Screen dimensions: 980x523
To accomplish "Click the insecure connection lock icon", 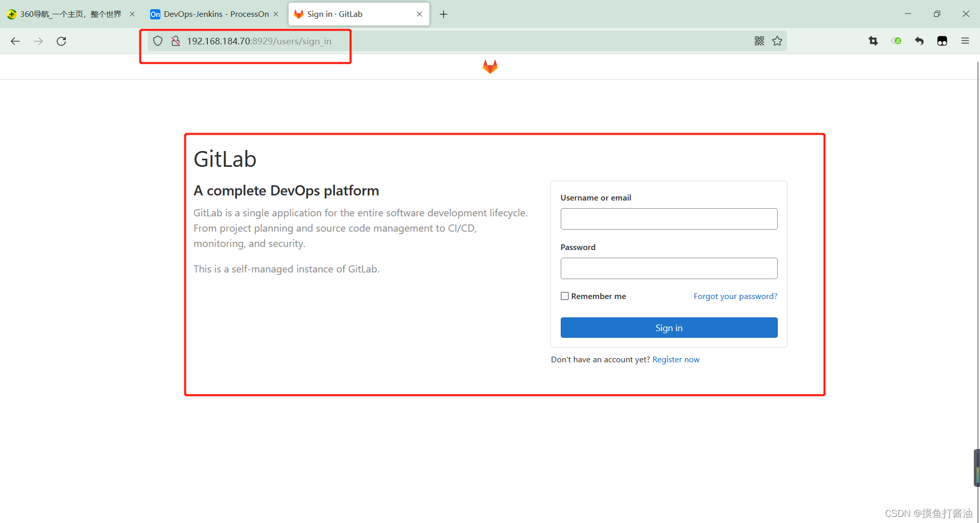I will 176,41.
